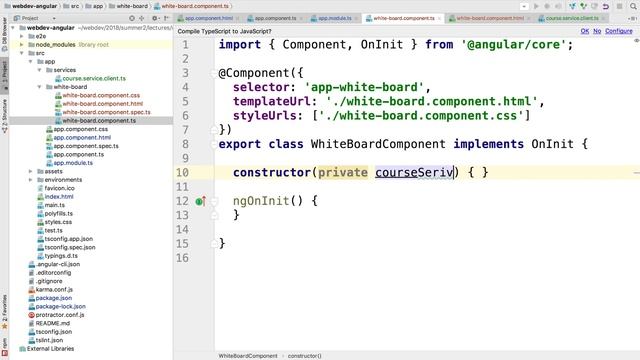Expand the assets folder
The image size is (640, 360).
point(31,171)
